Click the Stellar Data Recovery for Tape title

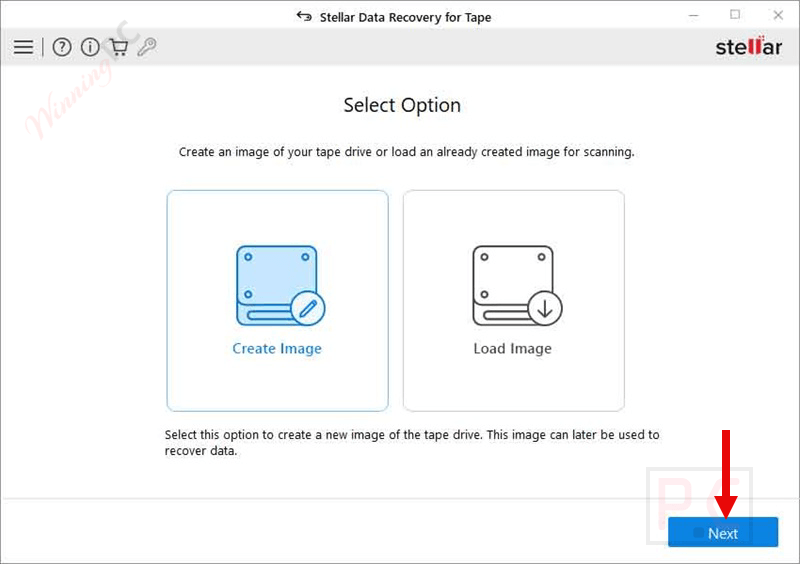click(x=406, y=17)
